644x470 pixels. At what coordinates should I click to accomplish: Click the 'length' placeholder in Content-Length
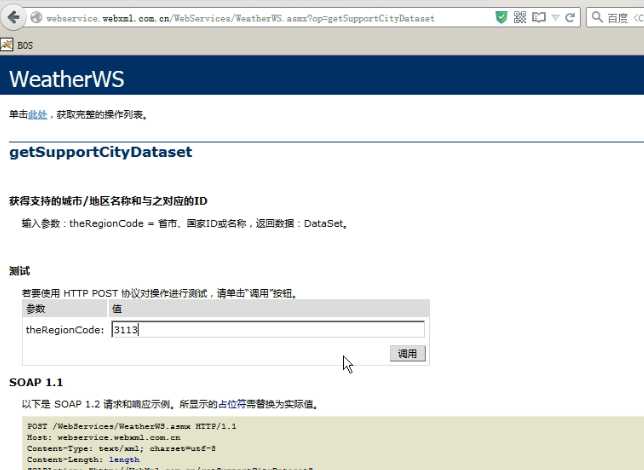click(x=124, y=460)
